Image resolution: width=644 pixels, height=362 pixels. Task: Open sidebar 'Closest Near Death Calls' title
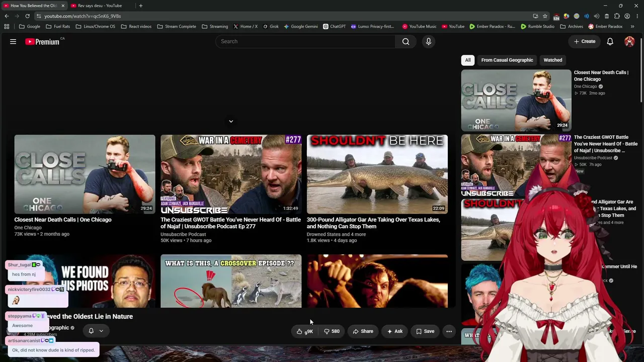[x=601, y=76]
